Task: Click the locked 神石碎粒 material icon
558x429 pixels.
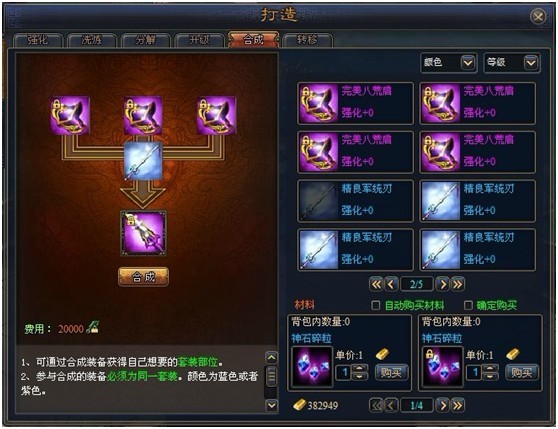Action: tap(442, 367)
